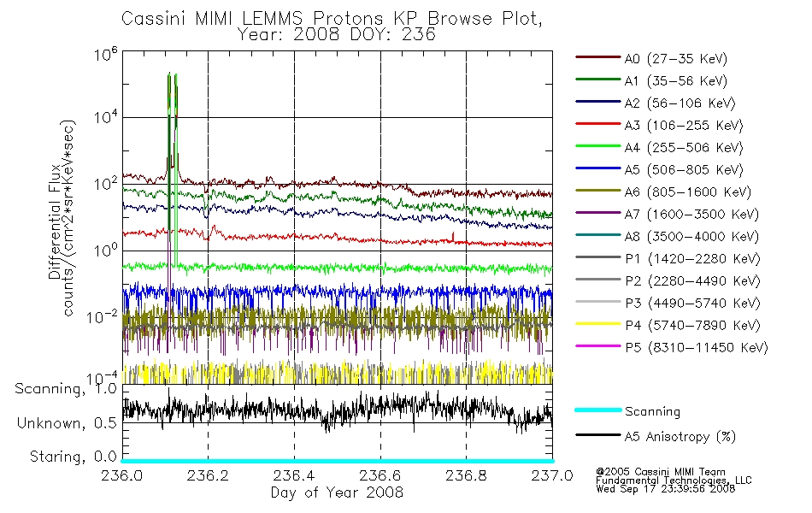The image size is (812, 513).
Task: Click the A0 (27-35 KeV) legend line swatch
Action: [x=598, y=57]
